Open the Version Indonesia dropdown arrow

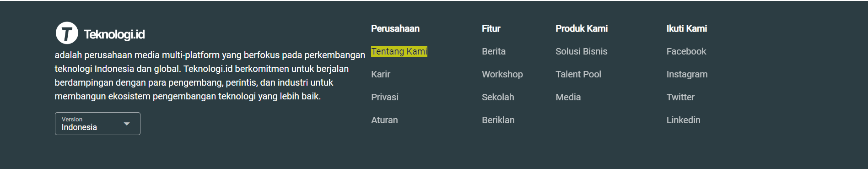[x=127, y=124]
